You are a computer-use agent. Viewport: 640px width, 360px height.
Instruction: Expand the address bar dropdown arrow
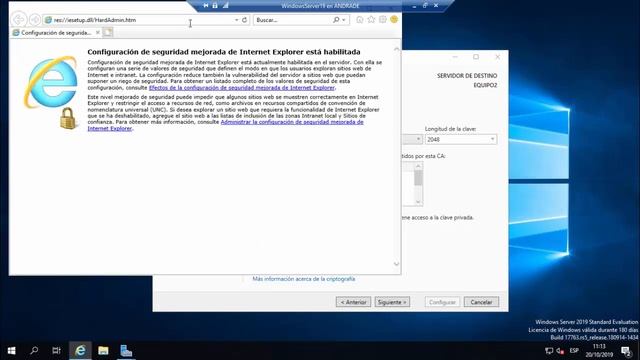click(x=236, y=20)
